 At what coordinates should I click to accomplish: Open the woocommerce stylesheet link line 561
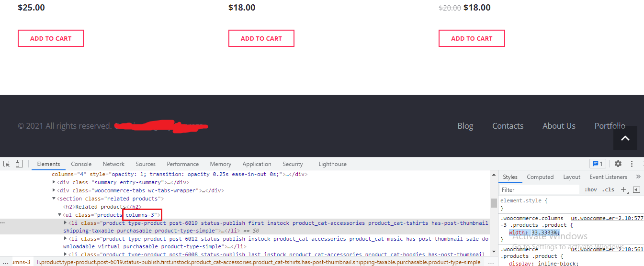tap(607, 249)
